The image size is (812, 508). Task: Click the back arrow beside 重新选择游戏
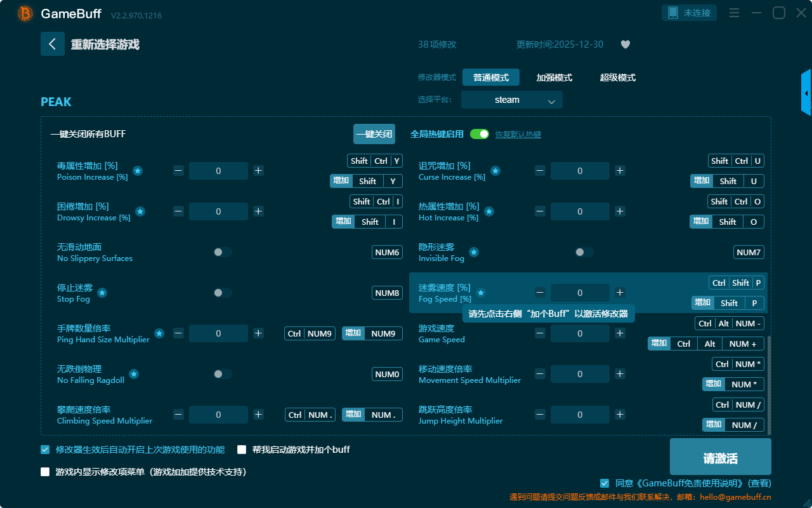click(x=53, y=44)
